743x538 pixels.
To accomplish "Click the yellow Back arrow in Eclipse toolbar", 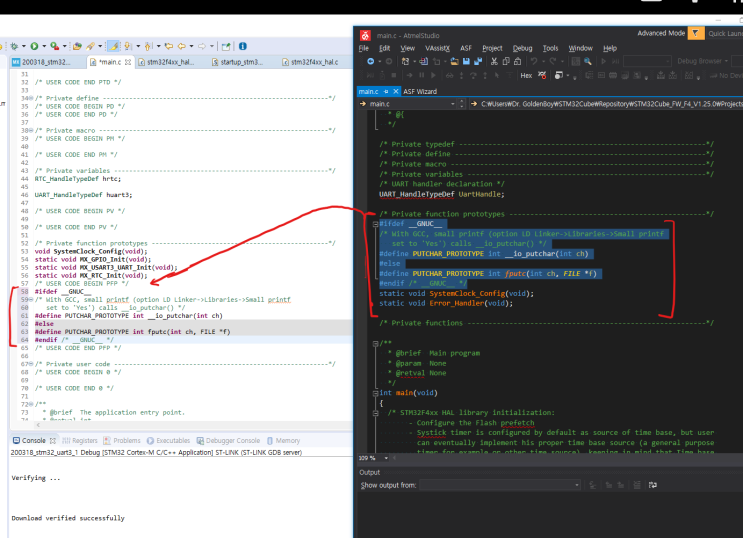I will [181, 46].
